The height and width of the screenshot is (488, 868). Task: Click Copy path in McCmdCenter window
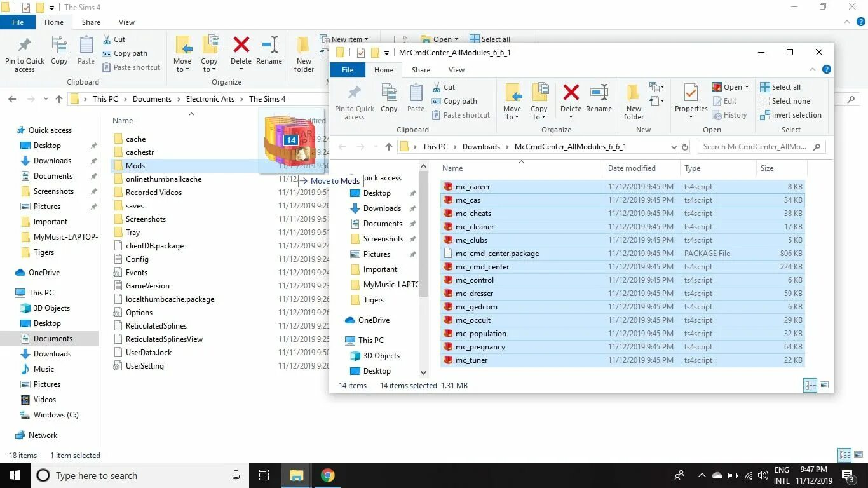tap(454, 101)
